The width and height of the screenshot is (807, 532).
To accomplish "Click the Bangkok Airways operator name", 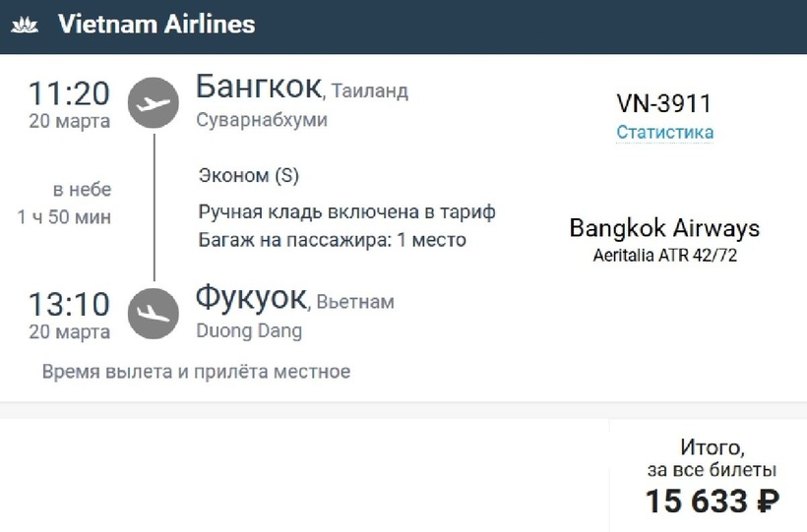I will (x=664, y=229).
